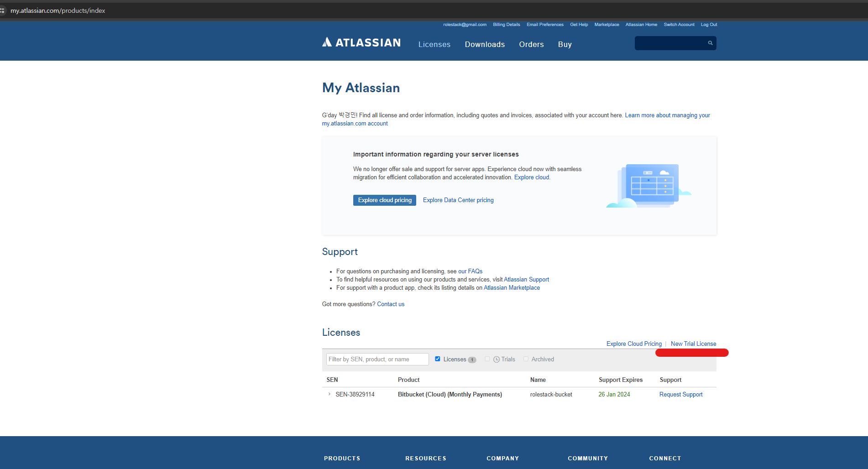Go to Atlassian Home
Viewport: 868px width, 469px height.
[x=641, y=25]
